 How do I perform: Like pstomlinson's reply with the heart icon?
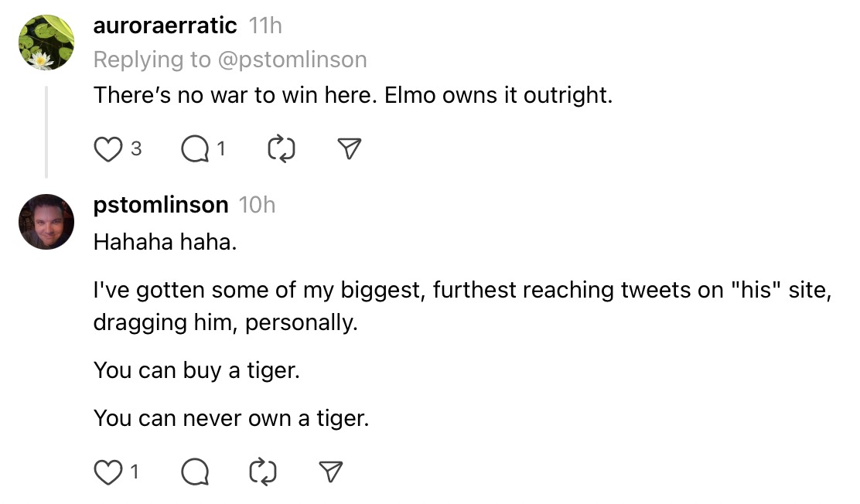[107, 472]
